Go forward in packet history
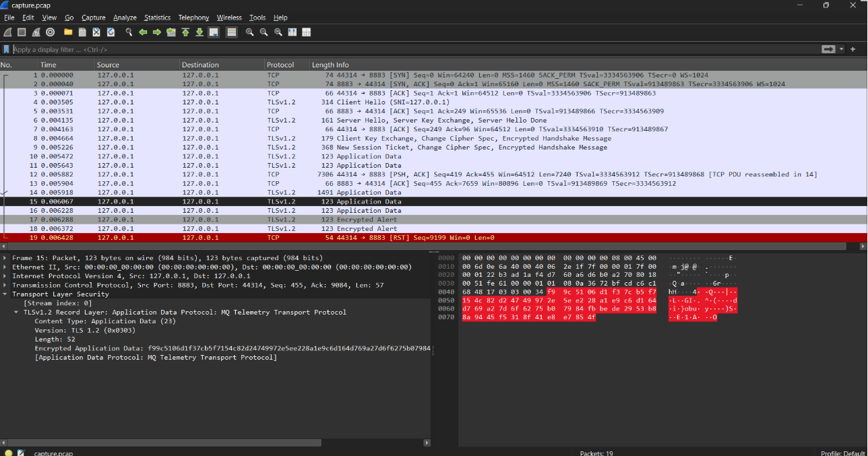The height and width of the screenshot is (456, 868). [x=157, y=32]
